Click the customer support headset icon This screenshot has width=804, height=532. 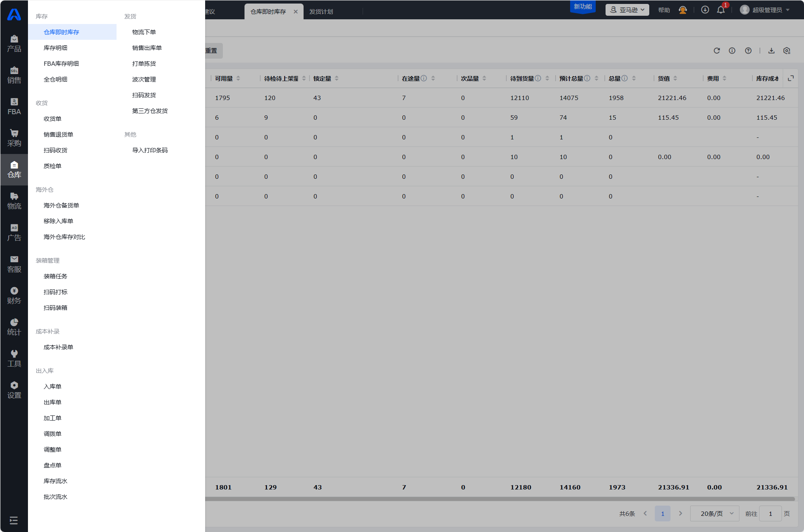(683, 10)
